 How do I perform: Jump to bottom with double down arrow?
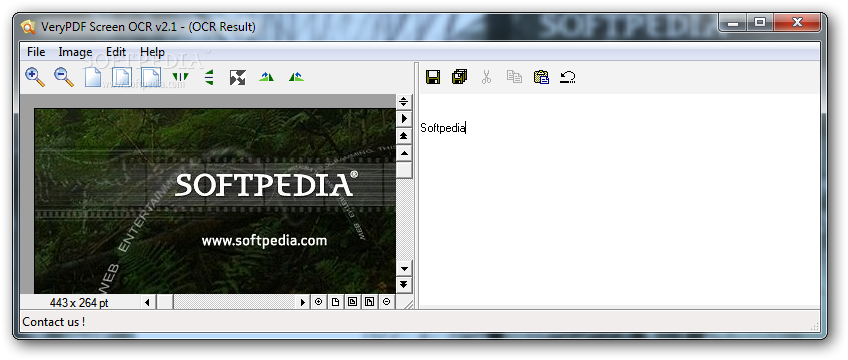click(404, 284)
